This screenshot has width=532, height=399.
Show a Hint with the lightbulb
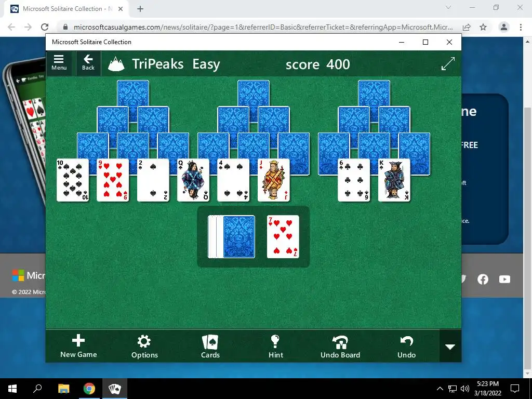[275, 347]
